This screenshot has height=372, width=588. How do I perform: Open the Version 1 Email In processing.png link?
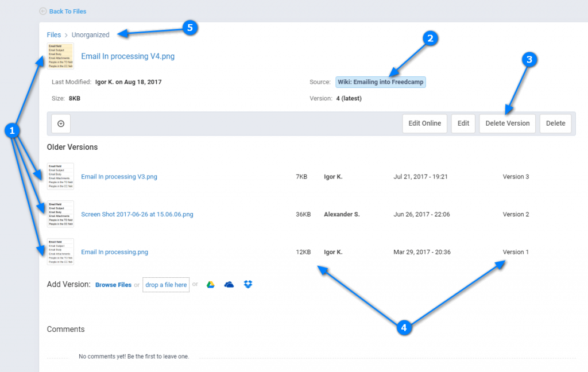click(x=114, y=252)
